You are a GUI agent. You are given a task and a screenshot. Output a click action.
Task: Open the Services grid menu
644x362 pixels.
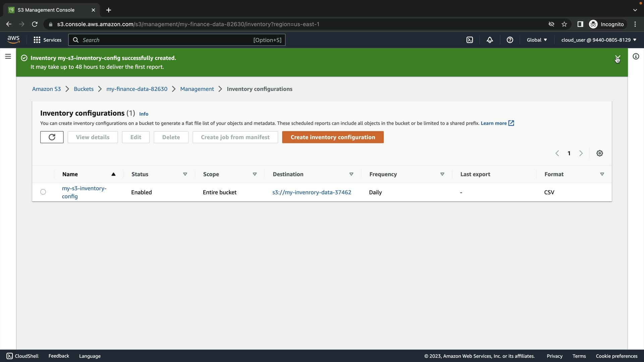click(x=47, y=40)
